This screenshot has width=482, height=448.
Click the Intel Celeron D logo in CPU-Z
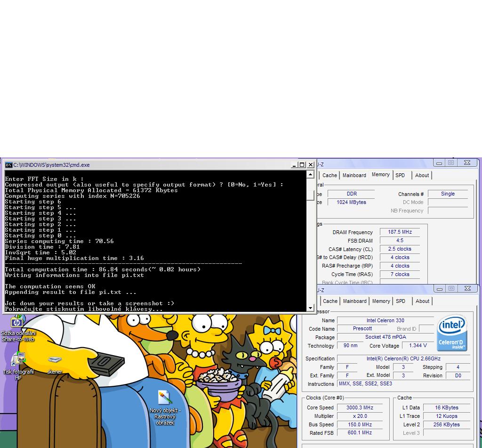coord(452,333)
